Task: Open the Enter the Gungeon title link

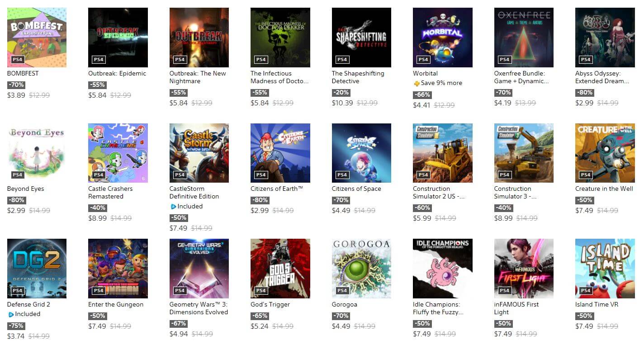Action: point(116,305)
